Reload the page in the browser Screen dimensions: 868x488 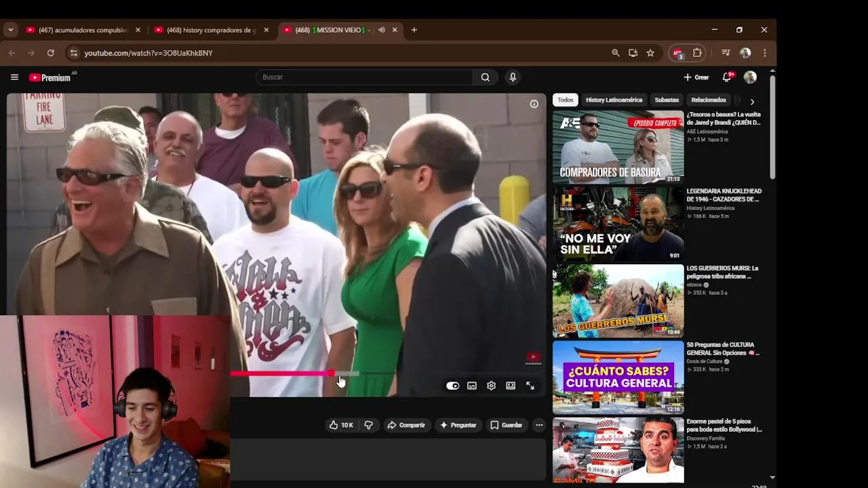(x=50, y=53)
